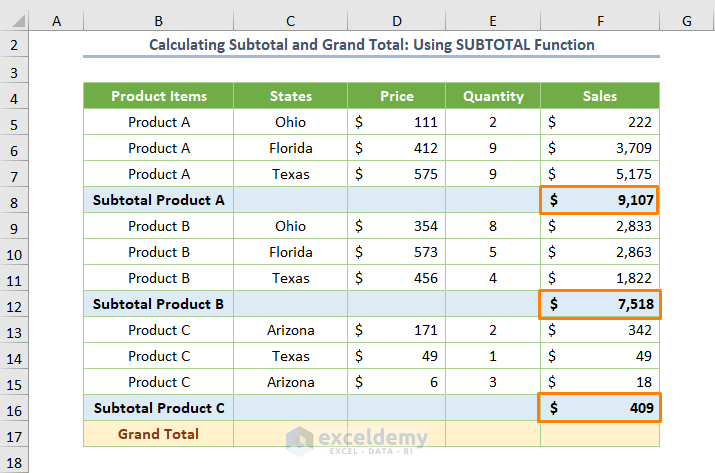Select column B header
Image resolution: width=715 pixels, height=473 pixels.
158,21
